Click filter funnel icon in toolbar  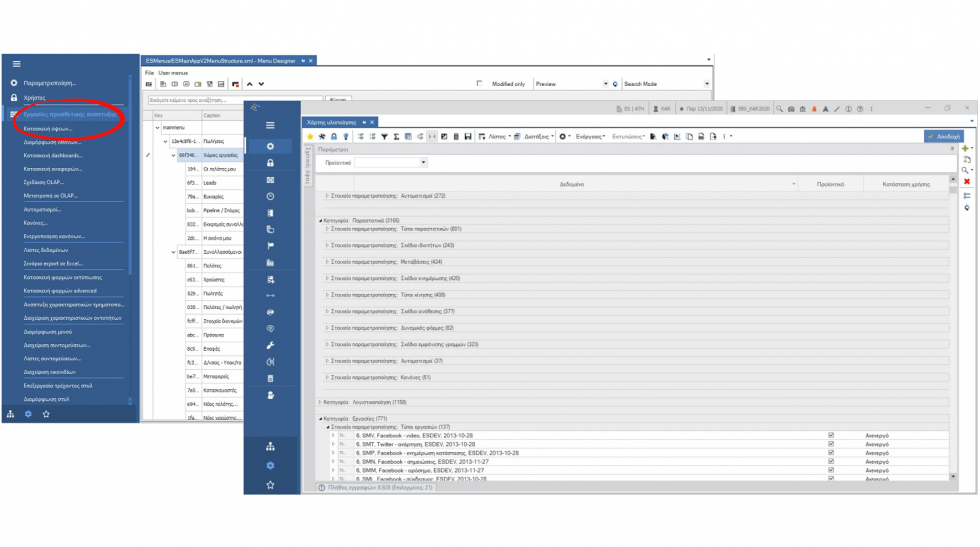[384, 136]
